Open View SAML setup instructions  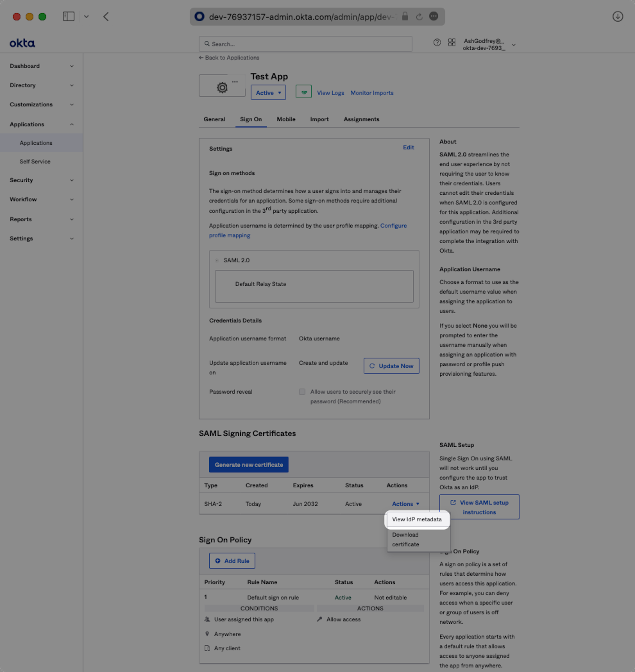click(x=479, y=507)
